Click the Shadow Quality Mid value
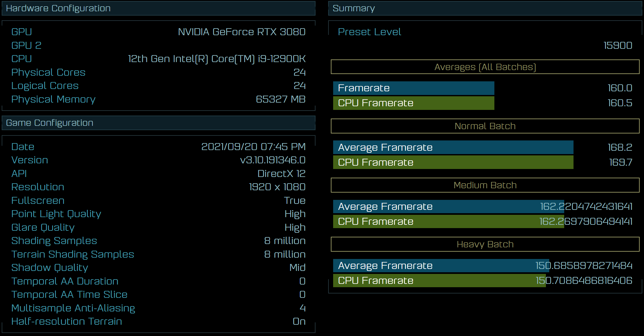 pyautogui.click(x=297, y=268)
